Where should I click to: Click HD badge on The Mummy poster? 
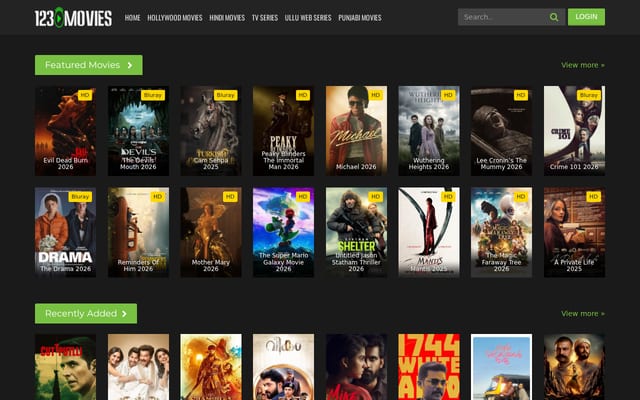(521, 95)
